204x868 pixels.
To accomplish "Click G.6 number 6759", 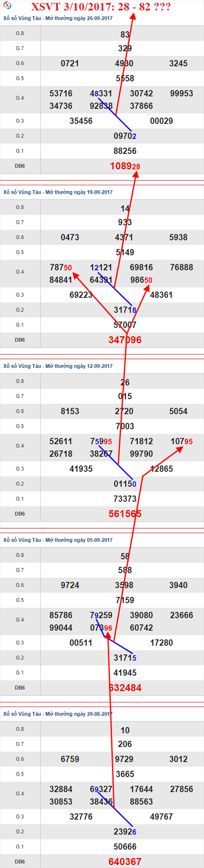I will point(70,759).
